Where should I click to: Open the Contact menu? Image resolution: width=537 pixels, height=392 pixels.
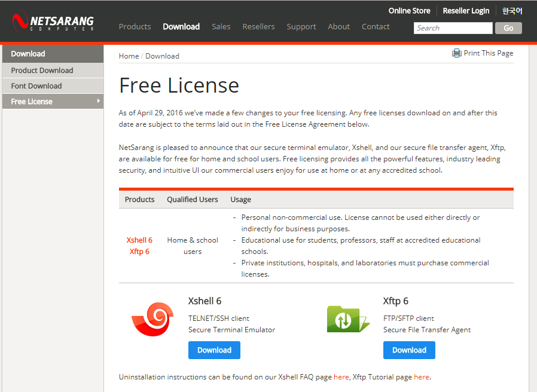(376, 27)
